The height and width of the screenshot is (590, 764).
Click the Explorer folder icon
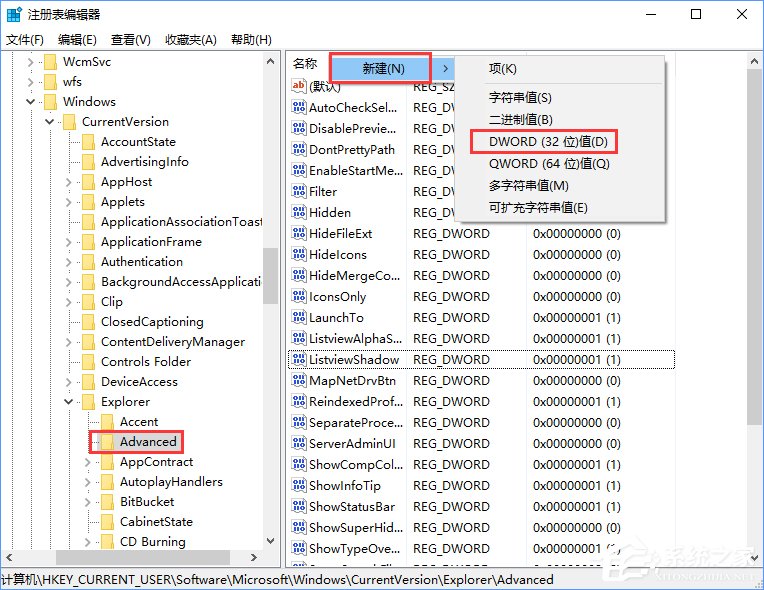click(88, 402)
